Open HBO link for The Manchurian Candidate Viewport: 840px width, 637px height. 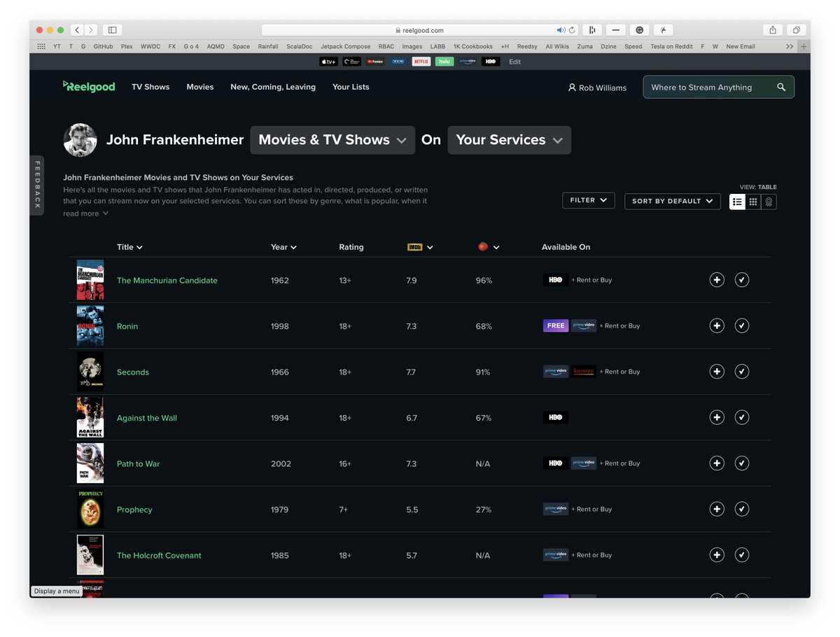pyautogui.click(x=556, y=280)
